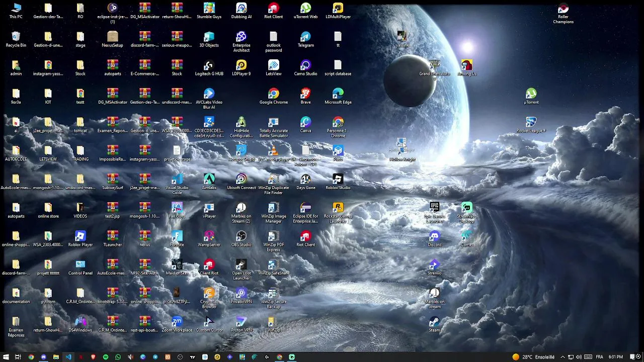Switch the FRA input language
Viewport: 644px width, 362px height.
pyautogui.click(x=599, y=357)
